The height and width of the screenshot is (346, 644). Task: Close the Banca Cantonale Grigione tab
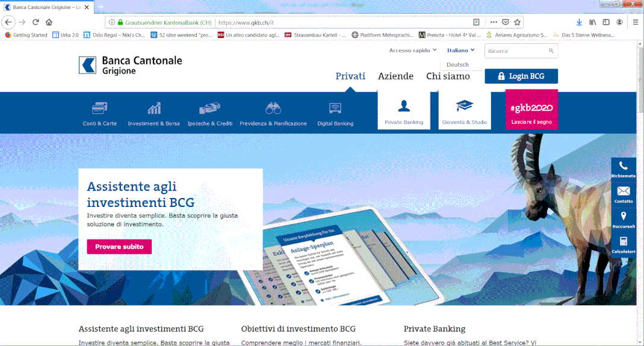(87, 7)
